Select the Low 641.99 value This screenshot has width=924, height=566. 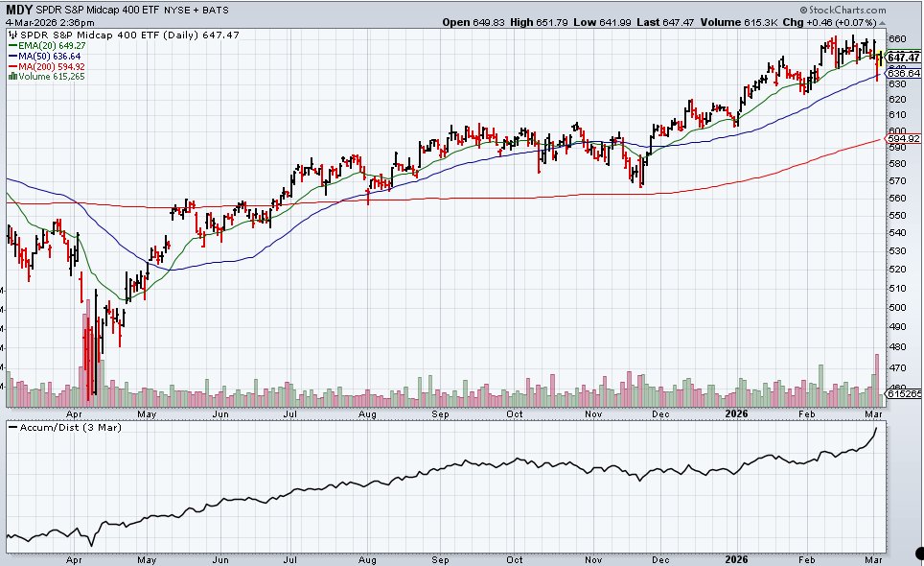click(x=602, y=22)
